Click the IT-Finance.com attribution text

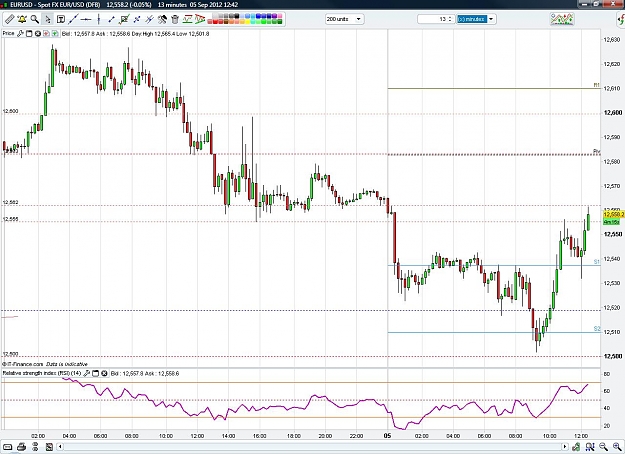22,364
